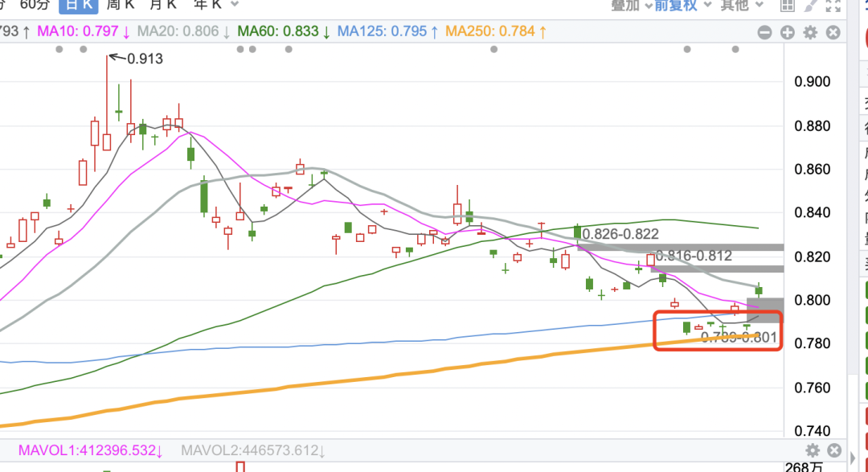Click the 0.913 peak price label
This screenshot has width=868, height=472.
pyautogui.click(x=145, y=59)
